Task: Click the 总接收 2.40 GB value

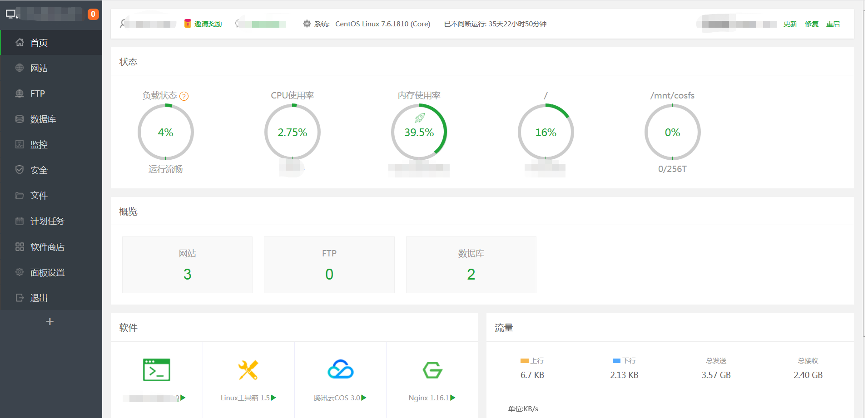Action: pyautogui.click(x=808, y=375)
